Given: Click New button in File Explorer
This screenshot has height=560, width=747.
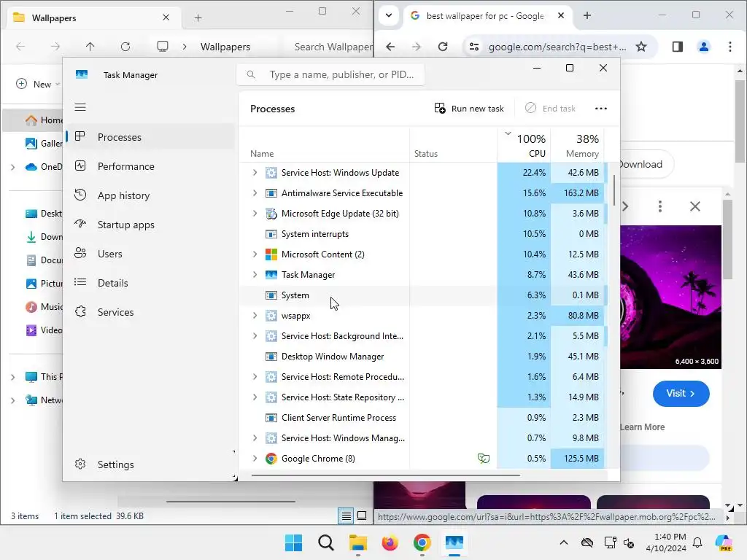Looking at the screenshot, I should tap(38, 85).
